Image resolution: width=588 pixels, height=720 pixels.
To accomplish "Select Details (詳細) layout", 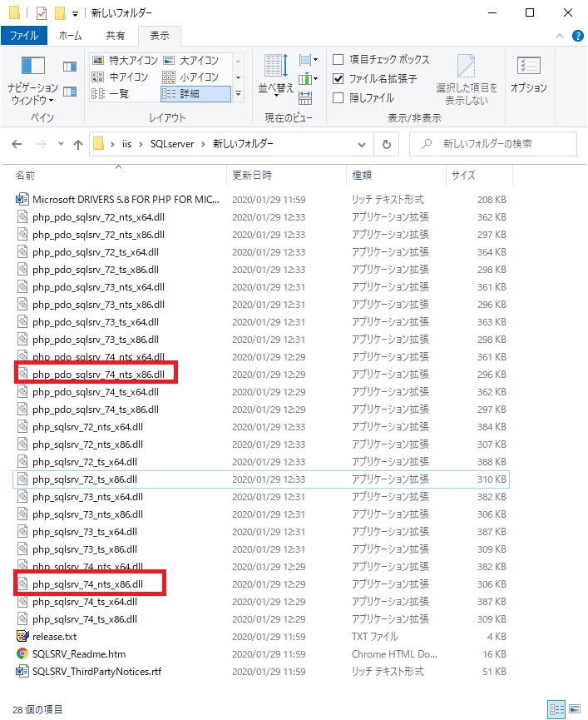I will (195, 94).
